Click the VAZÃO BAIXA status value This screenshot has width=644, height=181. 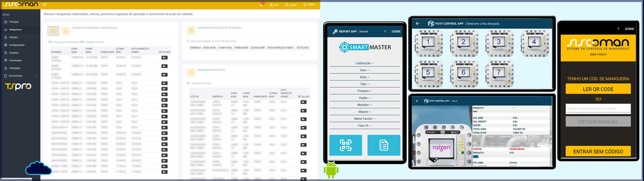517,149
